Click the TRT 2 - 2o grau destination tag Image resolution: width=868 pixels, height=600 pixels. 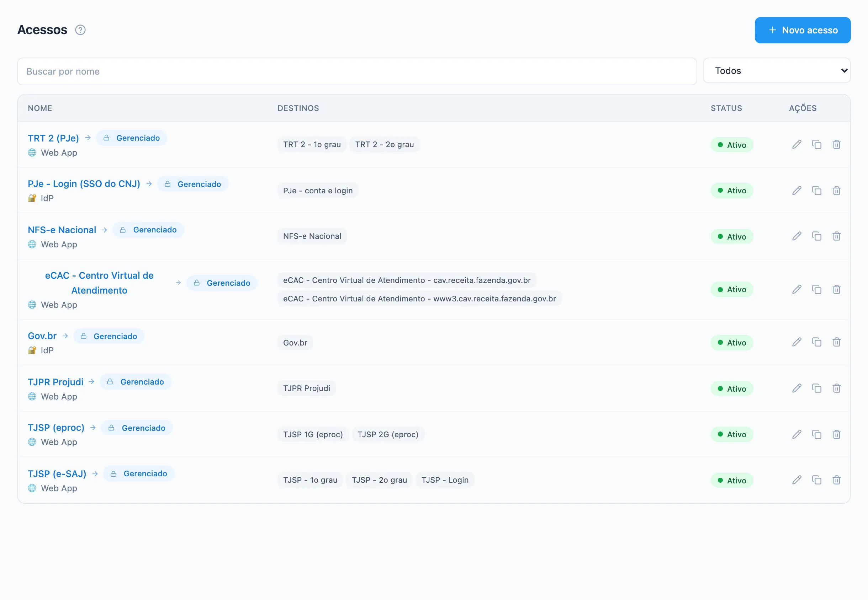(385, 145)
